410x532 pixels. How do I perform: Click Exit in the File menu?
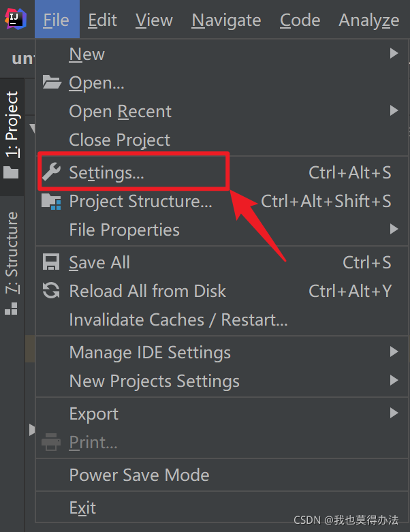point(82,507)
